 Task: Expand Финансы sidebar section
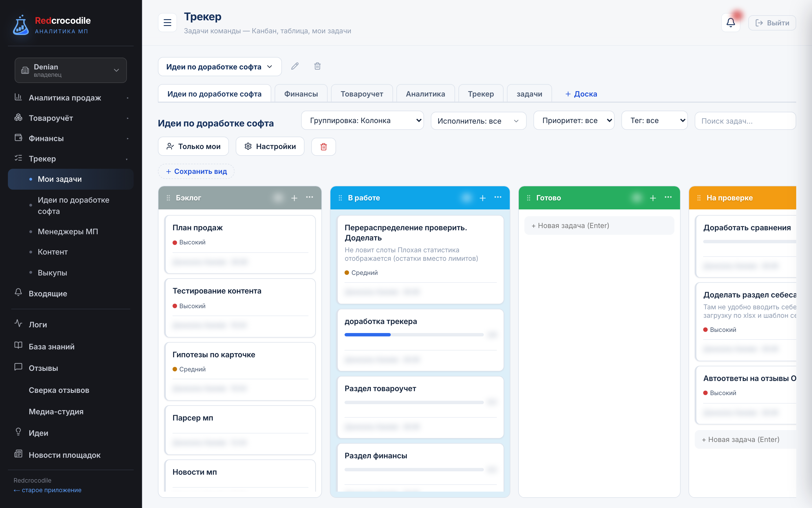(x=71, y=138)
